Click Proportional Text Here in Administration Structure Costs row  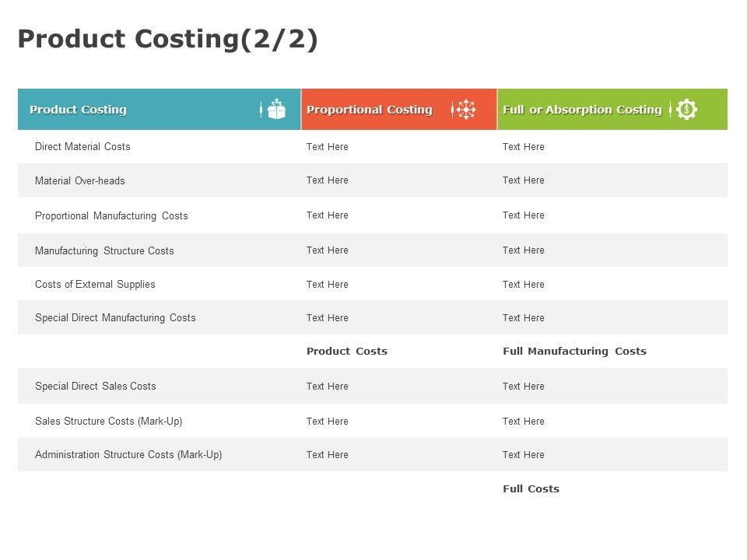coord(328,455)
